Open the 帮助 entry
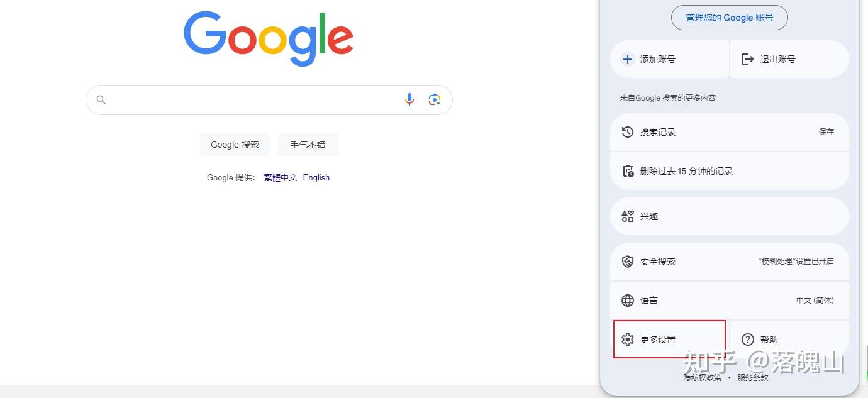Viewport: 868px width, 398px height. click(x=789, y=340)
